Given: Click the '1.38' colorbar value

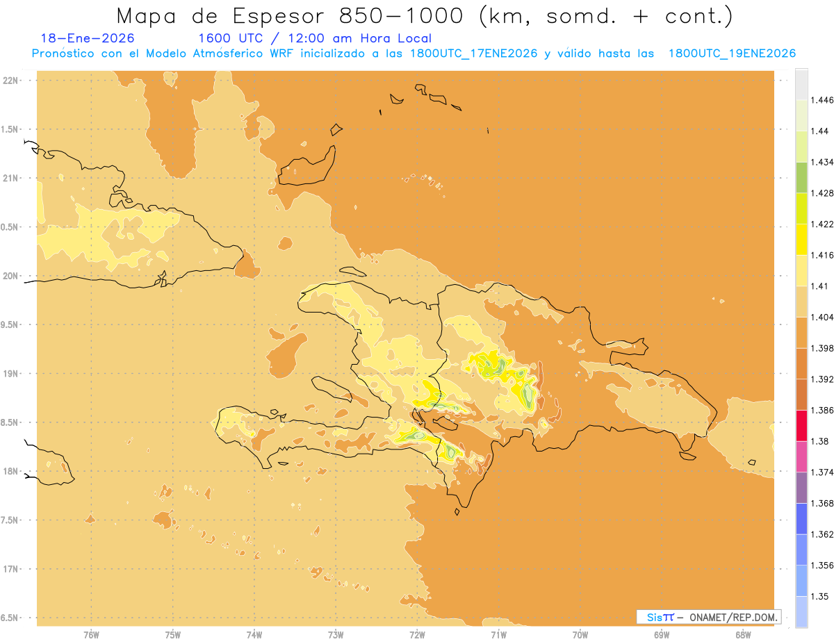Looking at the screenshot, I should pos(819,441).
